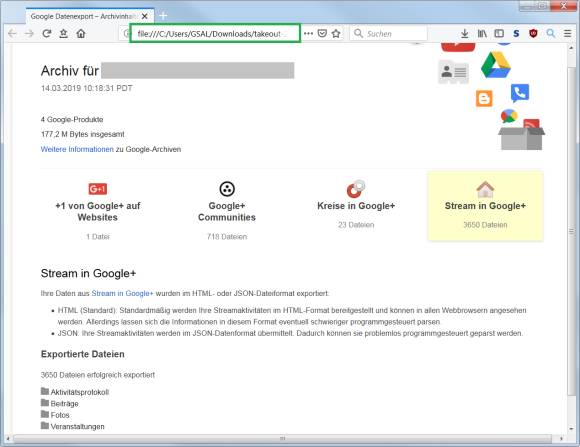
Task: Click the Blogger orange icon
Action: point(484,98)
